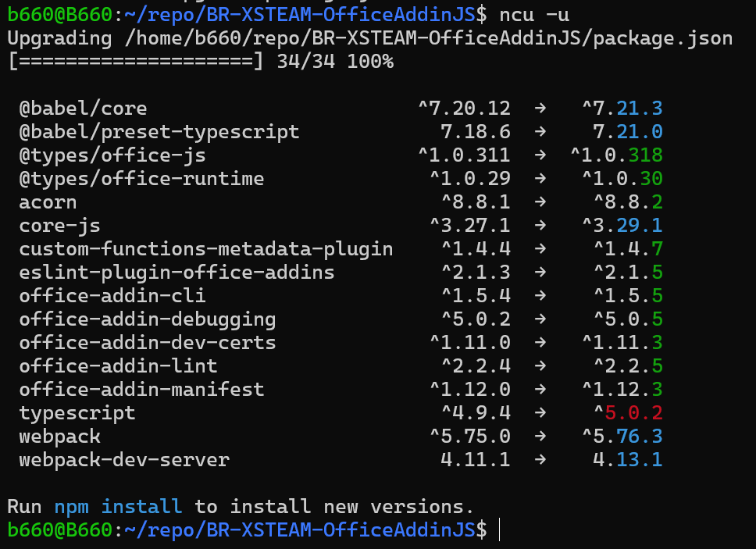Click new version 4.13.1
Image resolution: width=756 pixels, height=549 pixels.
(x=628, y=460)
